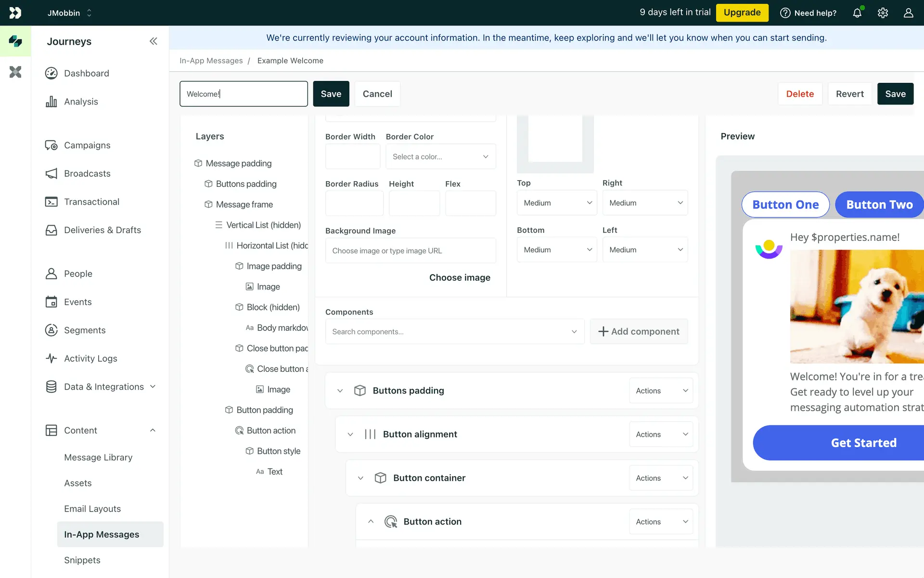Go to Email Layouts page
This screenshot has height=578, width=924.
point(92,509)
